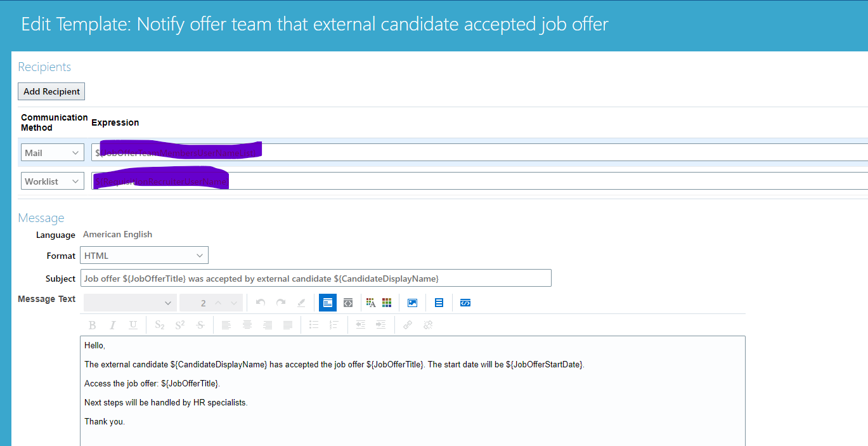
Task: Expand the Worklist recipient dropdown
Action: (52, 181)
